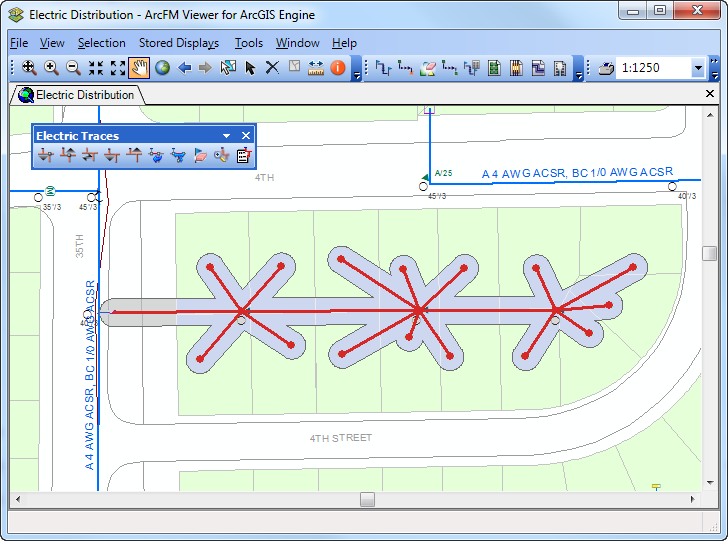This screenshot has width=728, height=541.
Task: Click the Full Extent globe icon
Action: (x=161, y=68)
